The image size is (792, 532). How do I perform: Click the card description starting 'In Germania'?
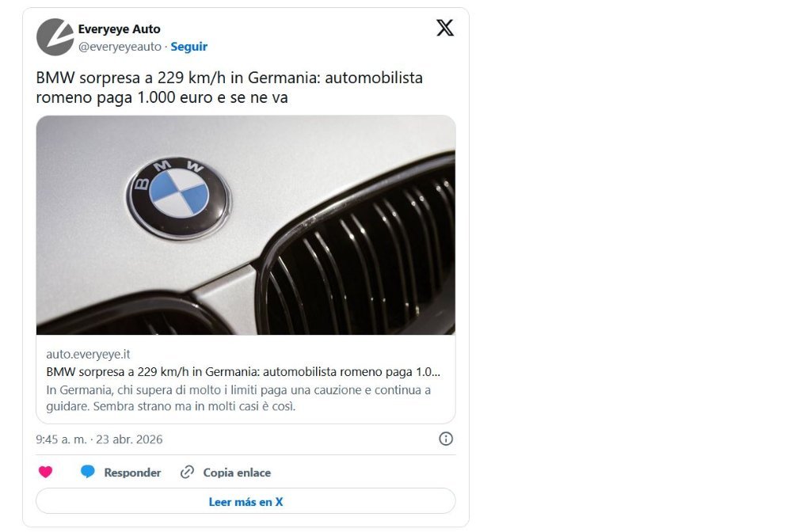tap(238, 398)
